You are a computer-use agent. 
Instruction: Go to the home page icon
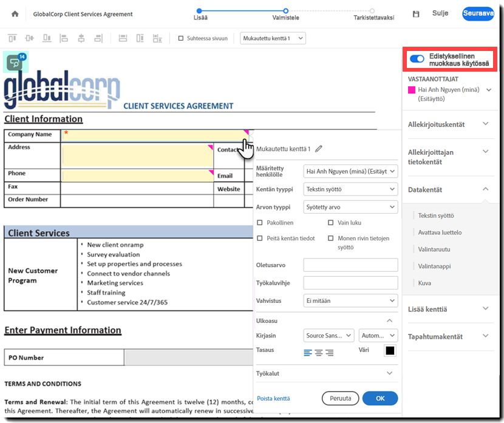click(x=15, y=14)
